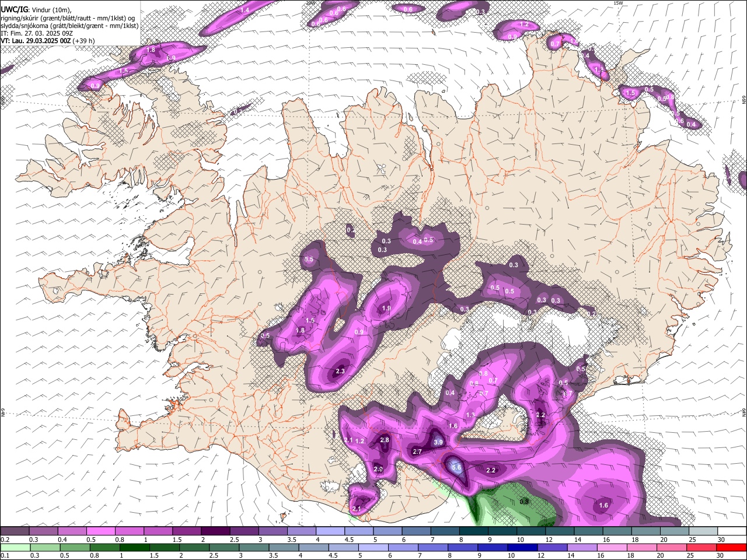Screen dimensions: 747x560
Task: Click the dark teal swatch at 8 in upper legend
Action: point(473,531)
